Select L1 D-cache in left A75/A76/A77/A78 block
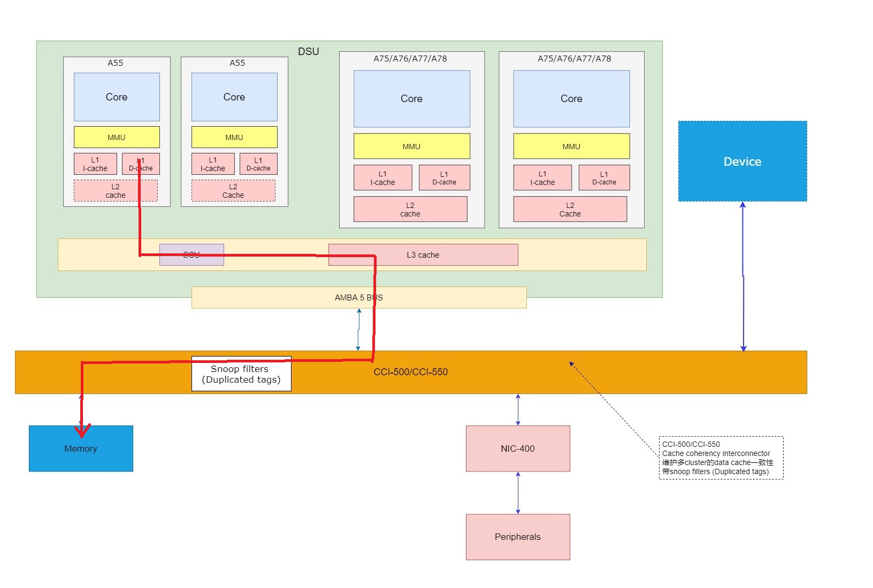This screenshot has height=588, width=873. click(x=445, y=178)
